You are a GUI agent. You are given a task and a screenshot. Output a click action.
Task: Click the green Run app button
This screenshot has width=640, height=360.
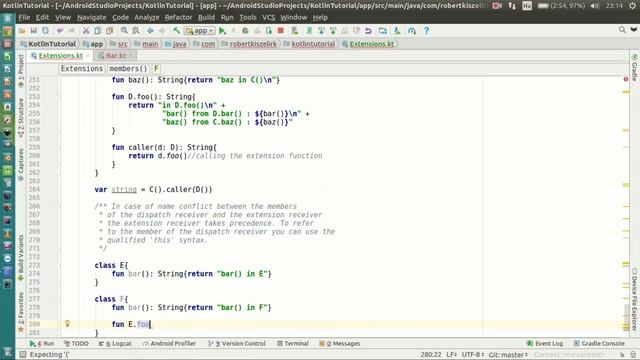[222, 31]
